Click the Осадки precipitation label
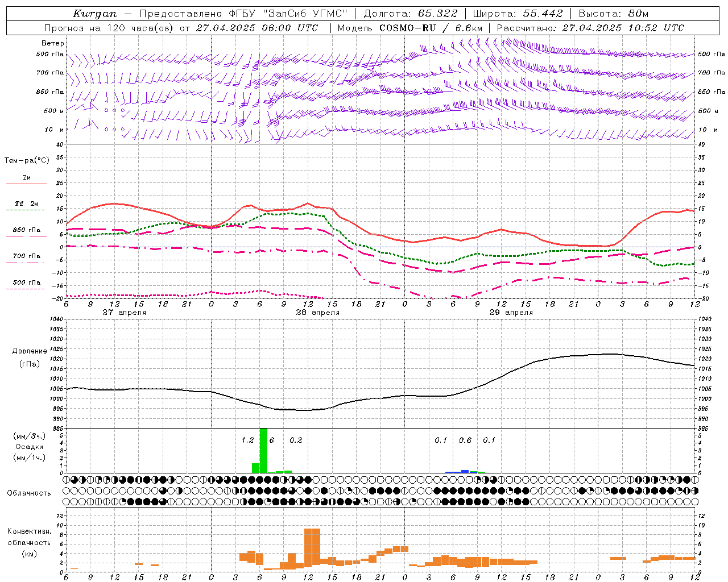Screen dimensions: 728x582 (29, 447)
